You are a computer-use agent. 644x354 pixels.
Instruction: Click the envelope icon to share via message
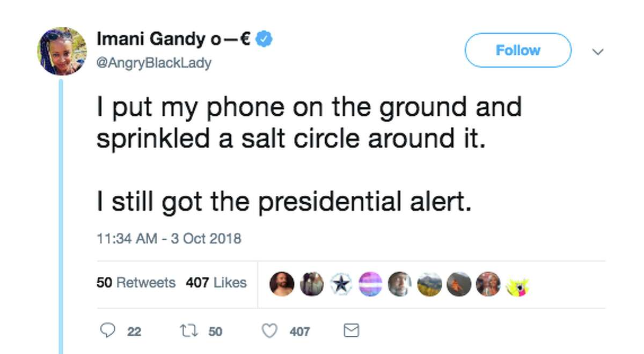[350, 331]
